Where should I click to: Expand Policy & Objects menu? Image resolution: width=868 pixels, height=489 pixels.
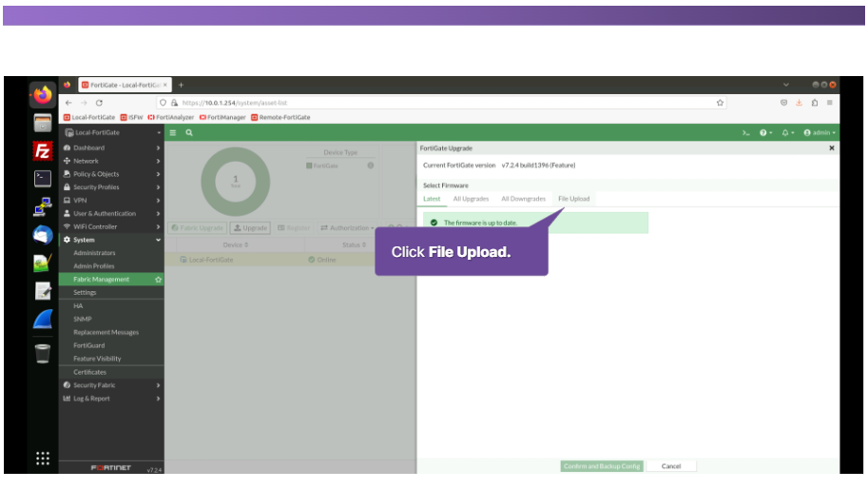point(111,174)
